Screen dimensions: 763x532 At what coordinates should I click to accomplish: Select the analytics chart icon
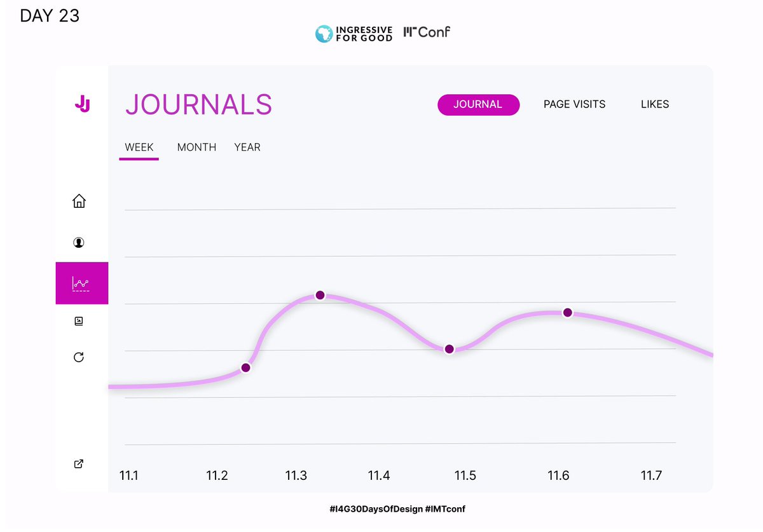pyautogui.click(x=81, y=283)
